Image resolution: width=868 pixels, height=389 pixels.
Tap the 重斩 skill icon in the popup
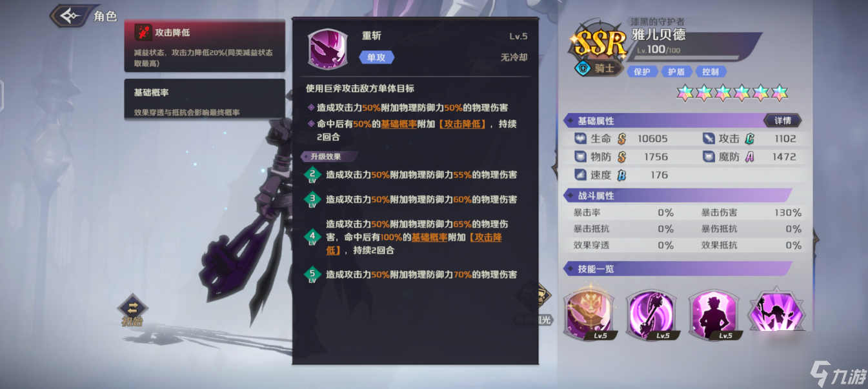328,48
